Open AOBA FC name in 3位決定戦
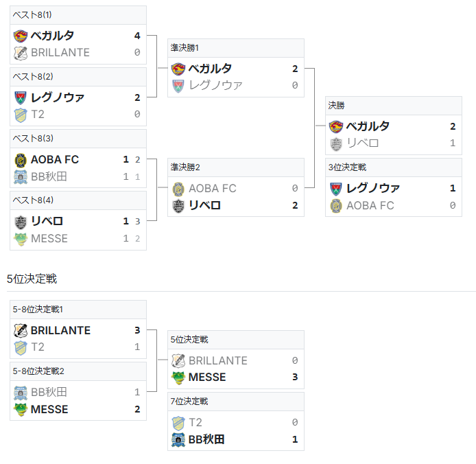The height and width of the screenshot is (464, 476). [x=370, y=205]
